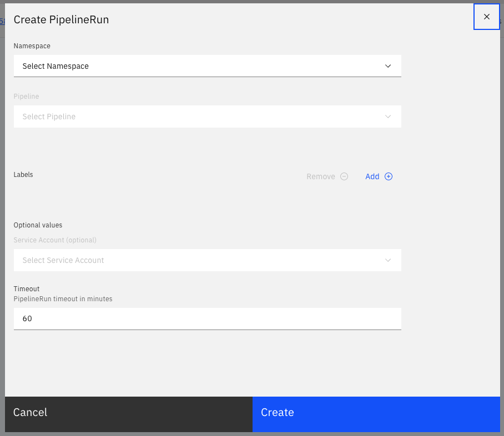Click the Select Namespace placeholder text
The width and height of the screenshot is (504, 436).
pyautogui.click(x=55, y=66)
